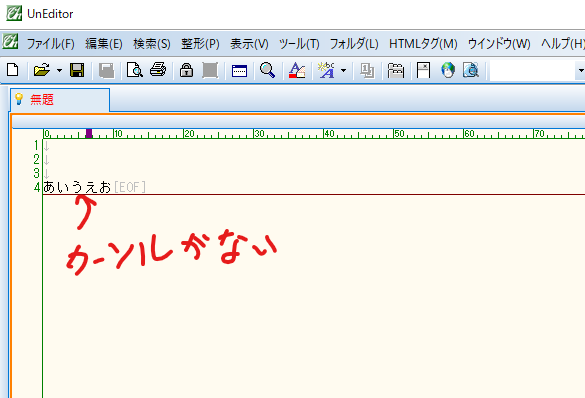The image size is (585, 398).
Task: Click the UnEditor title bar app icon
Action: [14, 13]
